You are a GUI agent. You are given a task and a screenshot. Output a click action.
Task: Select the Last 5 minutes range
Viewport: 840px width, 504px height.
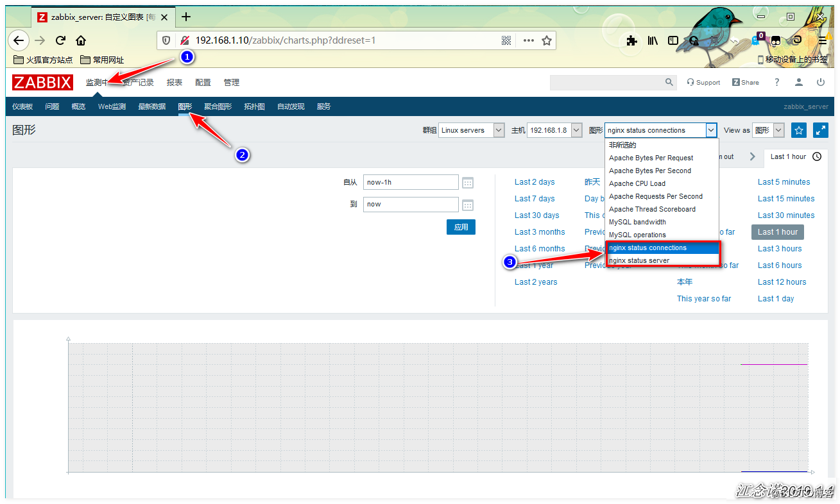pos(784,182)
